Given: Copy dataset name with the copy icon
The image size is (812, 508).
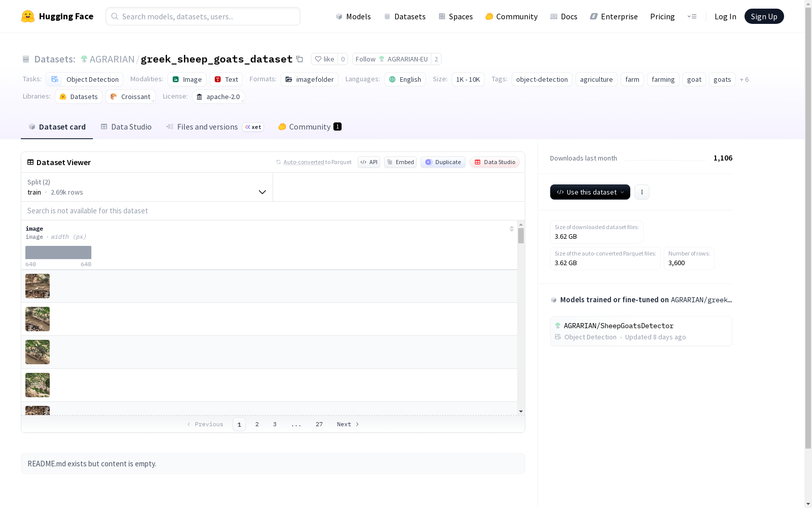Looking at the screenshot, I should point(299,59).
